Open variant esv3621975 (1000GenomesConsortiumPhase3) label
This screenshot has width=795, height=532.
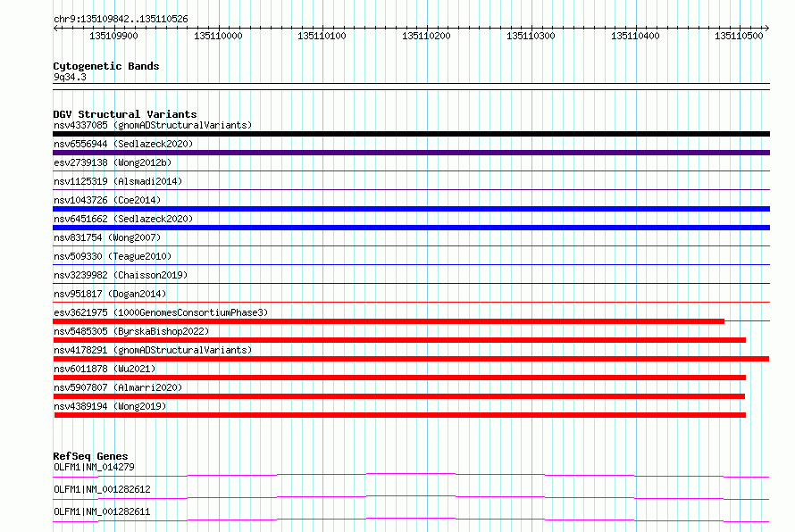pos(161,312)
